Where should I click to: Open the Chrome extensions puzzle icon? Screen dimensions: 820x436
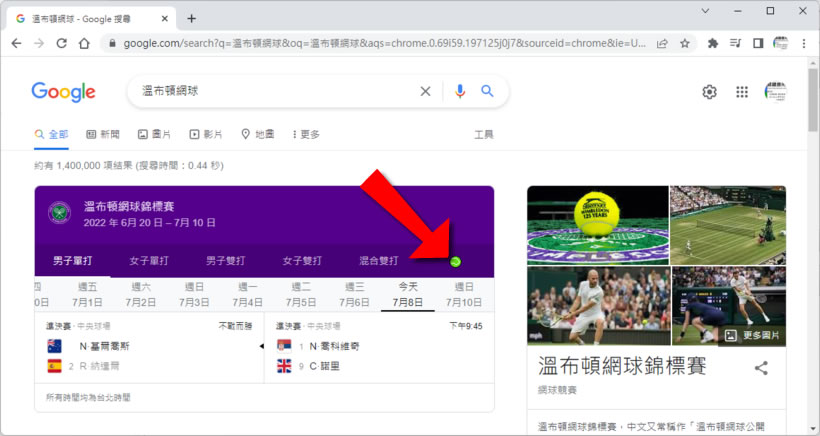(x=712, y=43)
